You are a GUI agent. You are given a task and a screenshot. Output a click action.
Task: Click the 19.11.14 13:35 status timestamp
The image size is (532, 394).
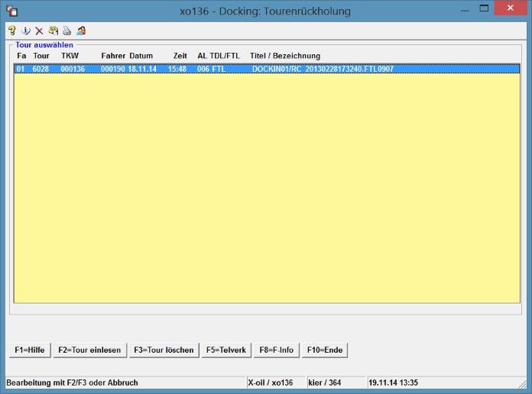(393, 383)
